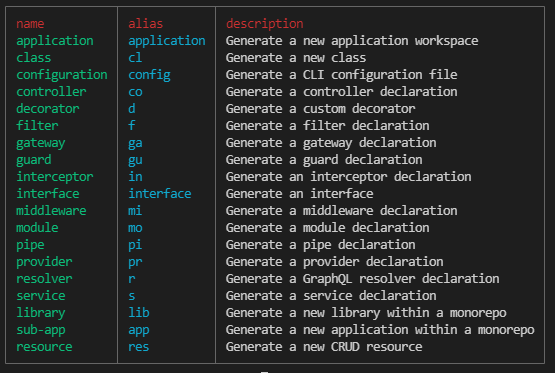Select 'application' in the name column

55,41
